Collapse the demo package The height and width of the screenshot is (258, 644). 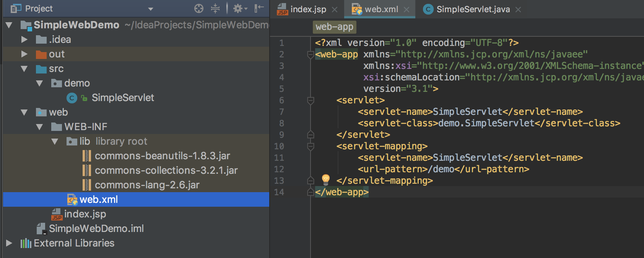[x=39, y=83]
